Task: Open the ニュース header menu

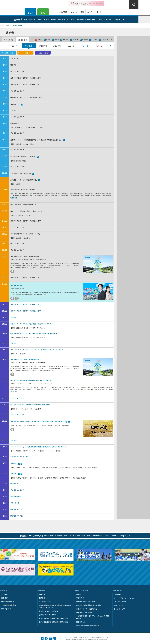Action: coord(74,12)
